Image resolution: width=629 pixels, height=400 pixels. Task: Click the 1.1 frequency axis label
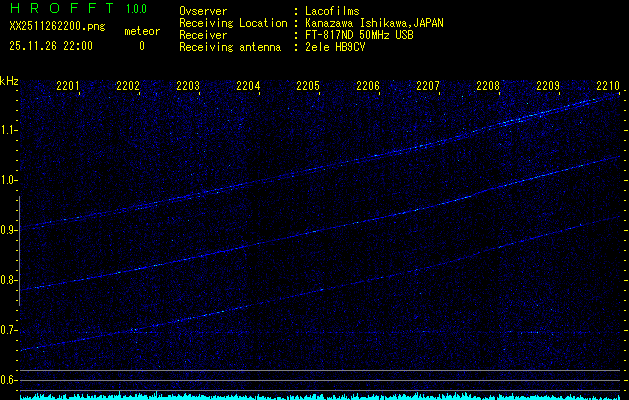tap(9, 130)
